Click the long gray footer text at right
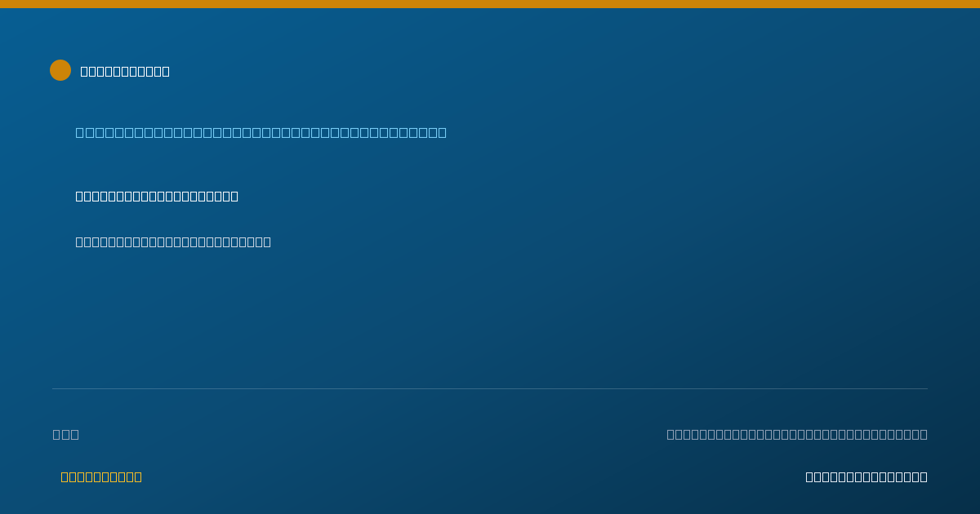This screenshot has width=980, height=514. tap(797, 434)
